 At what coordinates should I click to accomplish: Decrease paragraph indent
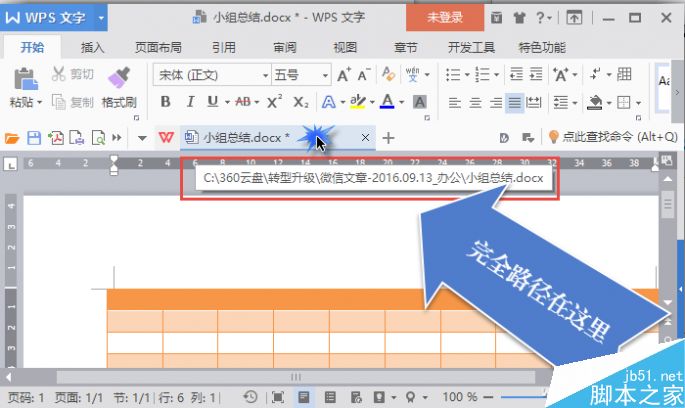click(x=516, y=74)
